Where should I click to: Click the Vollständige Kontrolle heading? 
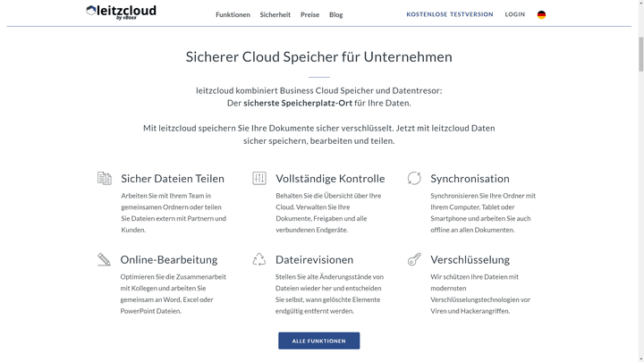coord(330,179)
